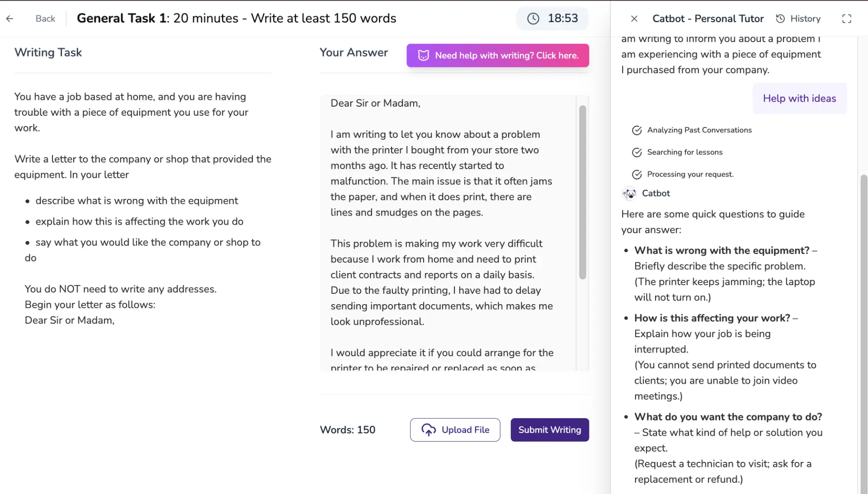Open the Upload File dialog

click(455, 430)
